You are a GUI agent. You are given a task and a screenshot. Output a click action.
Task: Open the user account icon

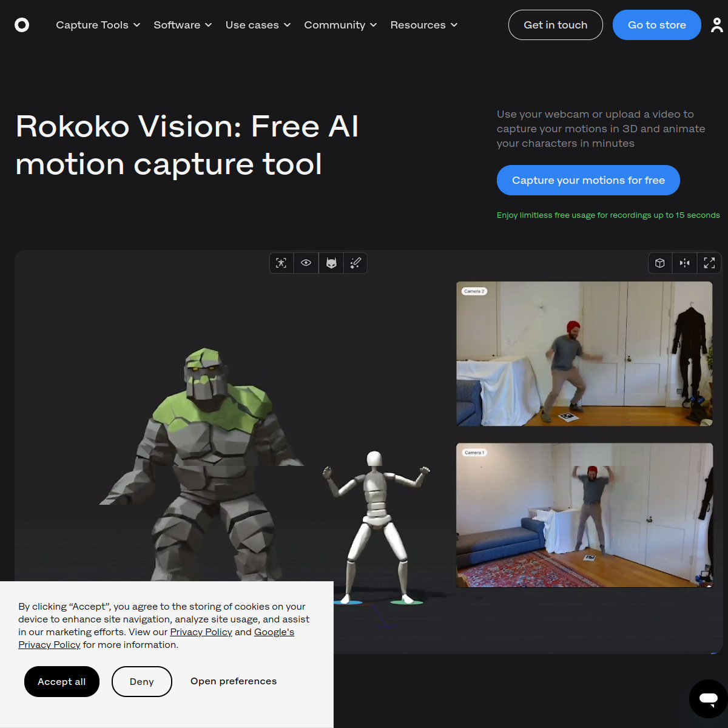(716, 25)
